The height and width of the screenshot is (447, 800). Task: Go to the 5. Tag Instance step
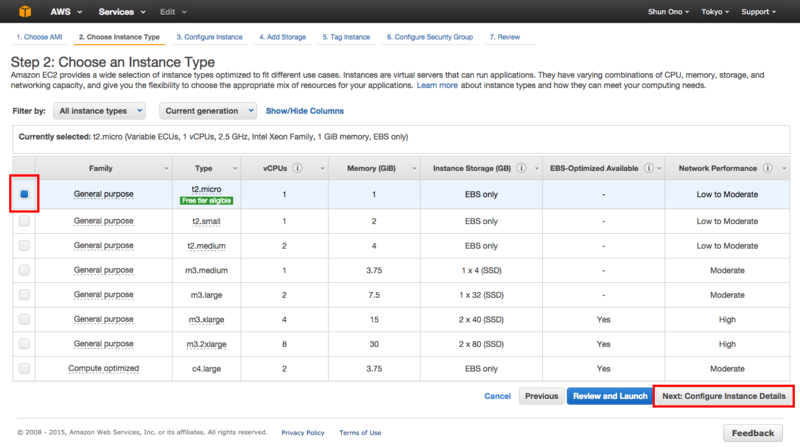pyautogui.click(x=346, y=37)
